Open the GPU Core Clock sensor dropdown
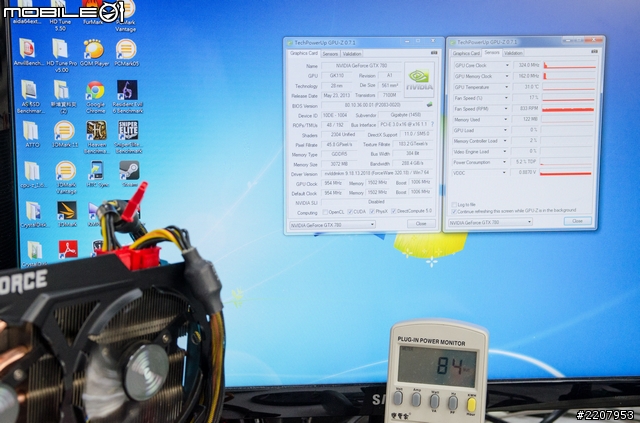The image size is (640, 423). coord(507,65)
